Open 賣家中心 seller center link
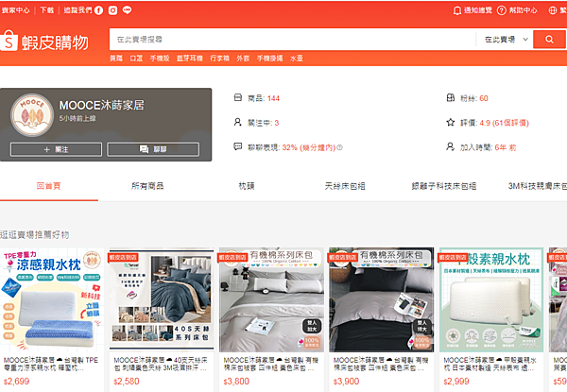 tap(15, 10)
